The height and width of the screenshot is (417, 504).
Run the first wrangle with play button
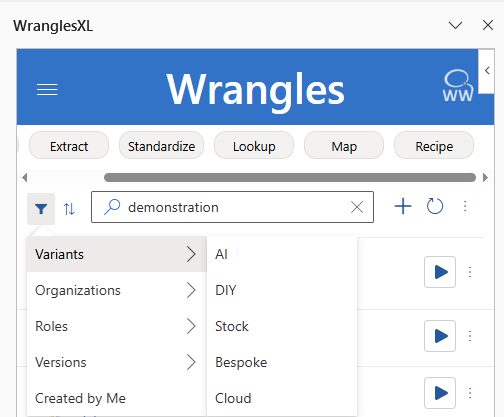click(440, 272)
